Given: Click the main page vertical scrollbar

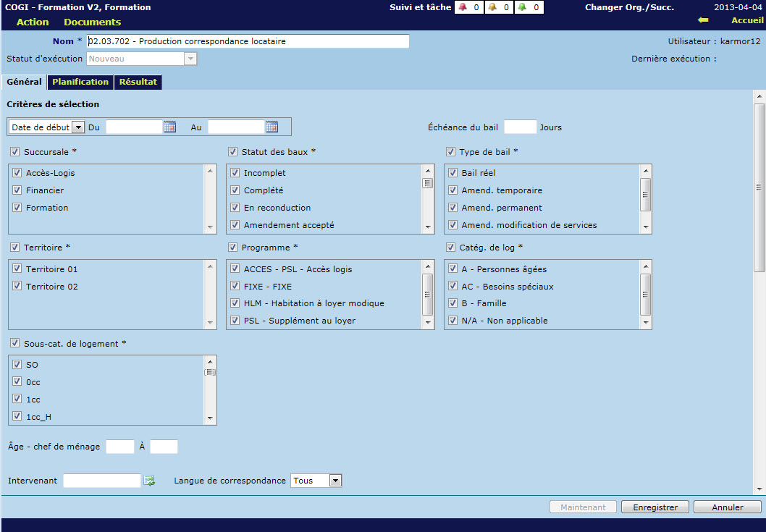Looking at the screenshot, I should click(x=759, y=188).
